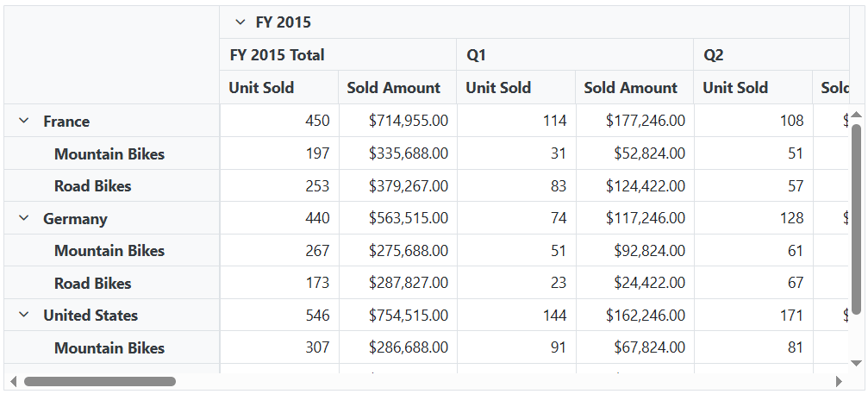Image resolution: width=868 pixels, height=394 pixels.
Task: Click the horizontal scrollbar thumb
Action: [99, 381]
